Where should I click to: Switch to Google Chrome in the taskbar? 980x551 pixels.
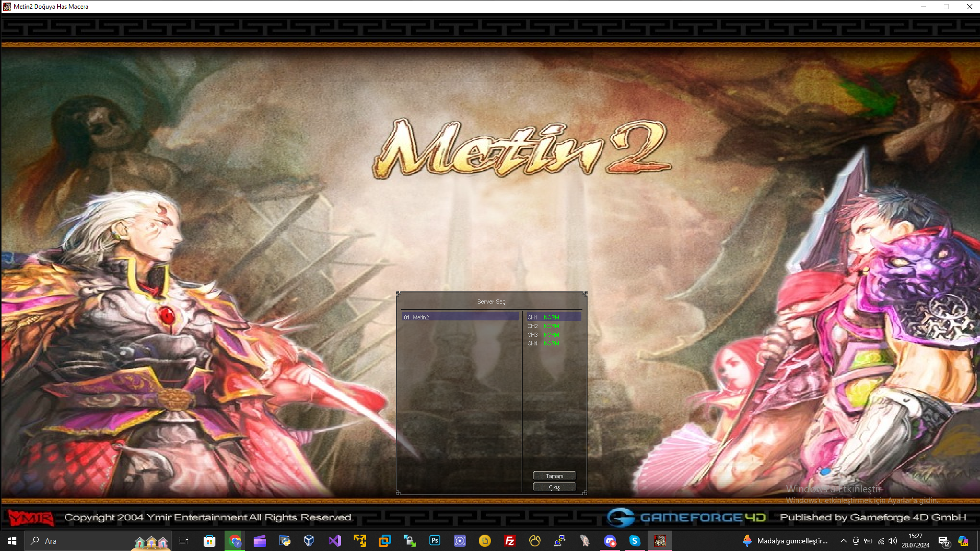(x=235, y=541)
